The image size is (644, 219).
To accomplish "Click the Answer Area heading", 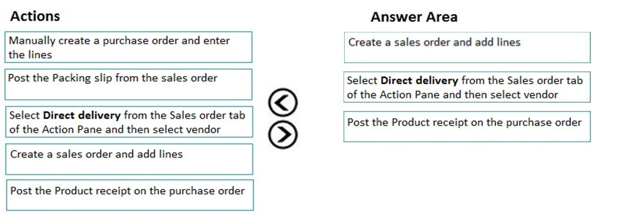I will pos(414,17).
